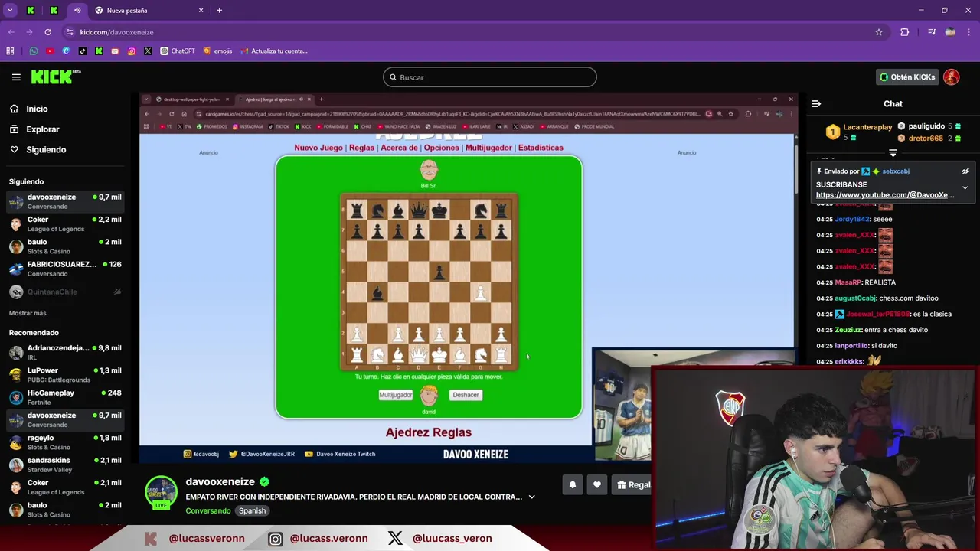Toggle stream notifications bell
This screenshot has width=980, height=551.
click(572, 484)
